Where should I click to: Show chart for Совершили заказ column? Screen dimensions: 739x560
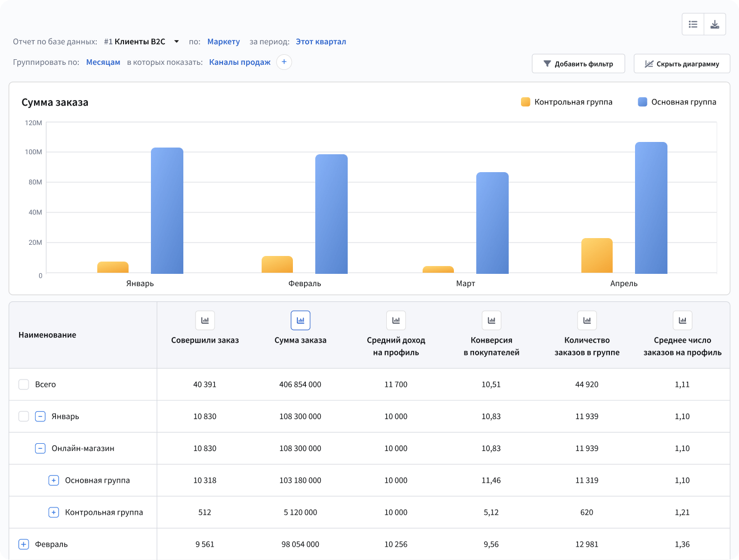click(x=205, y=320)
